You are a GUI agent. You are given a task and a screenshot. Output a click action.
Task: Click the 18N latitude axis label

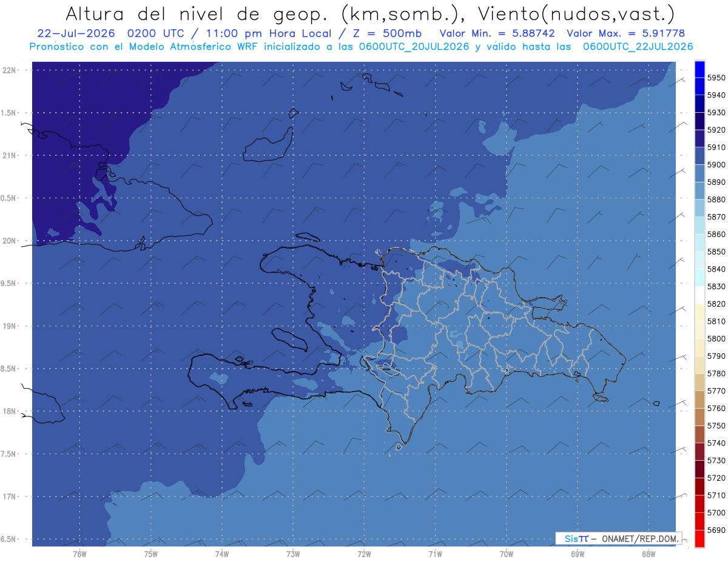9,411
